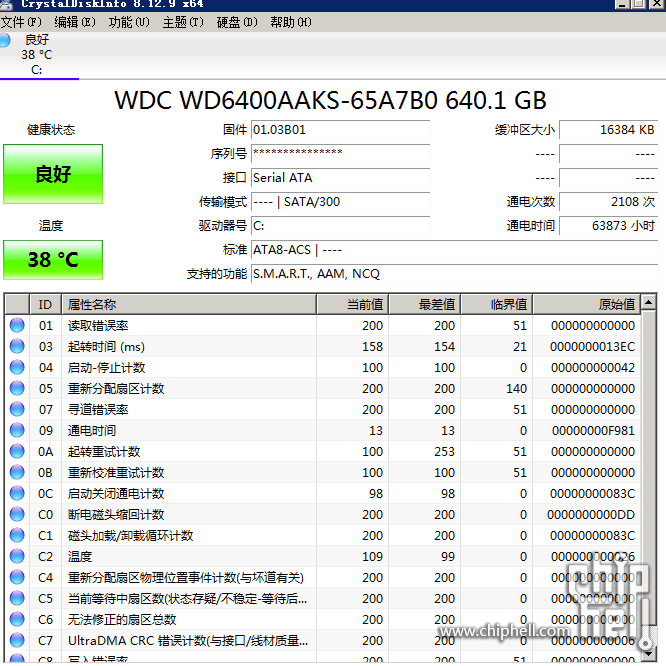Image resolution: width=666 pixels, height=666 pixels.
Task: Open the 编辑(E) menu
Action: click(x=75, y=22)
